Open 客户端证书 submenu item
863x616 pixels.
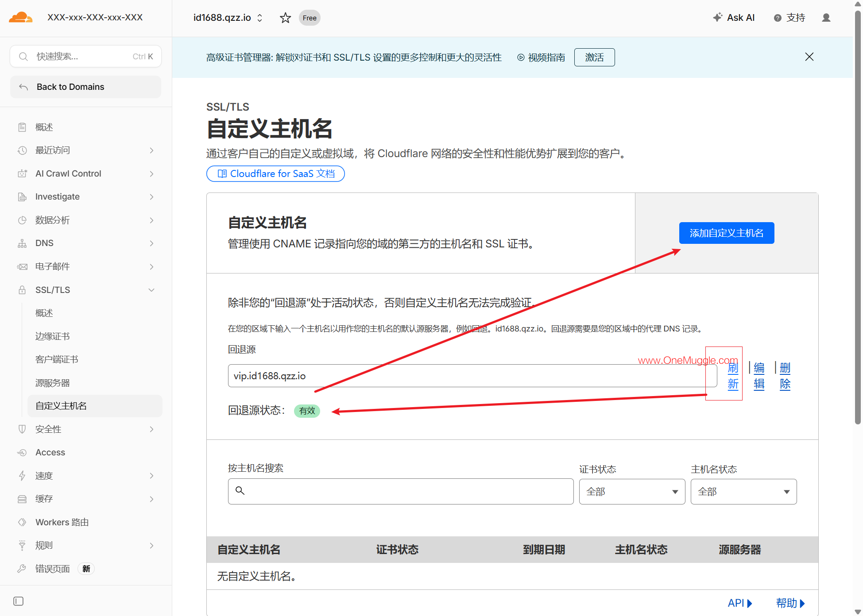(x=57, y=359)
